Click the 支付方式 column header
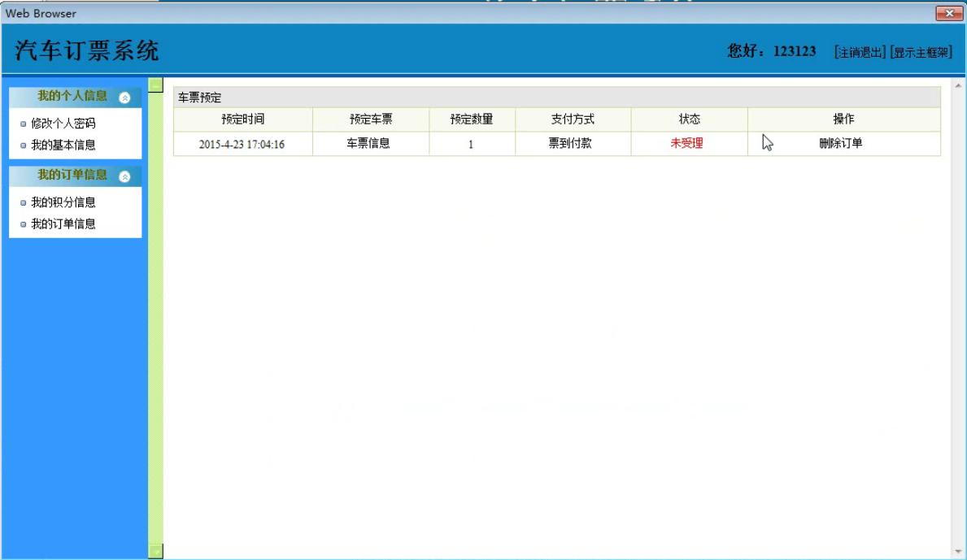 point(573,119)
